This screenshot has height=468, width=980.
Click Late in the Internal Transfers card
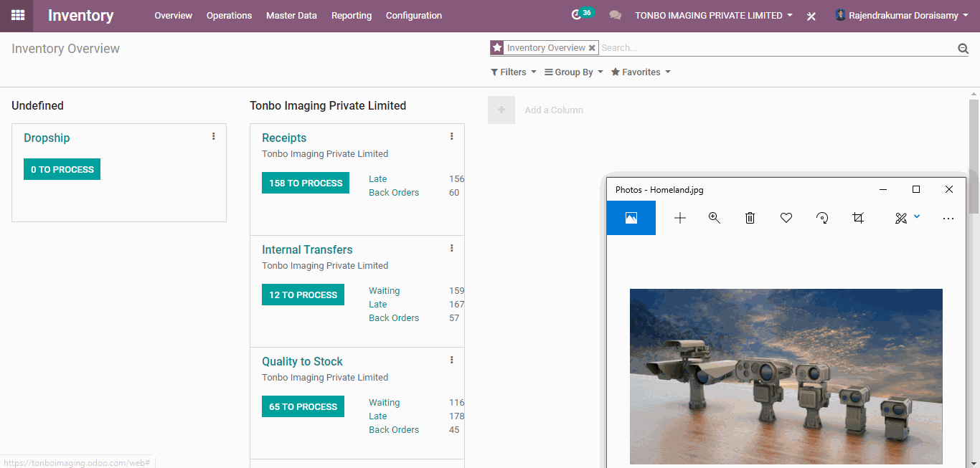pos(377,305)
